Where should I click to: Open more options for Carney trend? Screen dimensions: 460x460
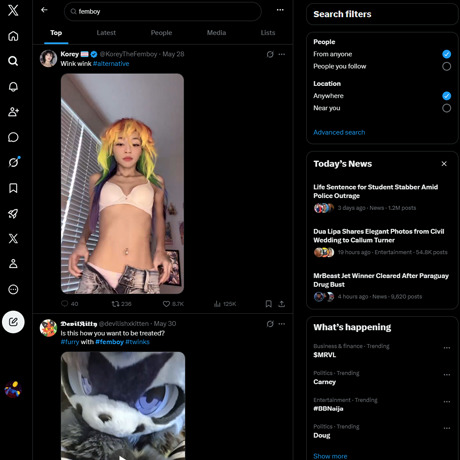tap(447, 375)
